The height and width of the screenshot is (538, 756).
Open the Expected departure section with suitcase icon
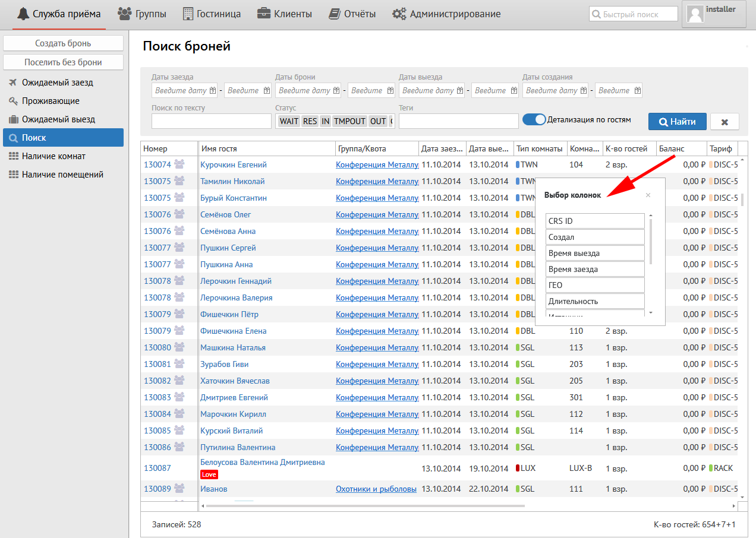(58, 119)
